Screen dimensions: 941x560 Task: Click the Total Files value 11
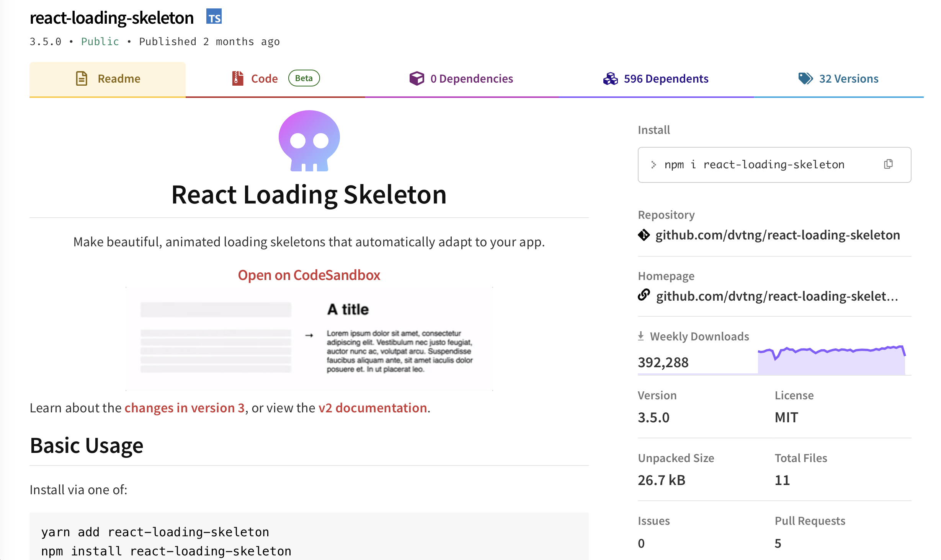click(782, 480)
